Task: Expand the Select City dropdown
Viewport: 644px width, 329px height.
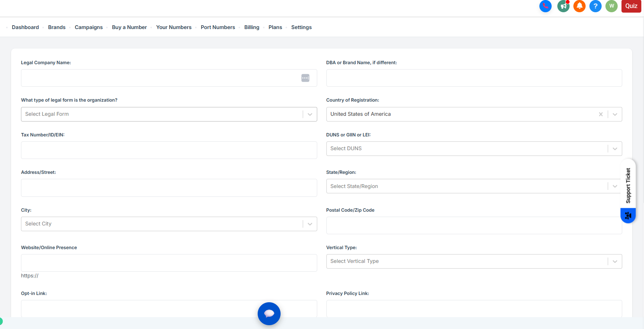Action: 310,224
